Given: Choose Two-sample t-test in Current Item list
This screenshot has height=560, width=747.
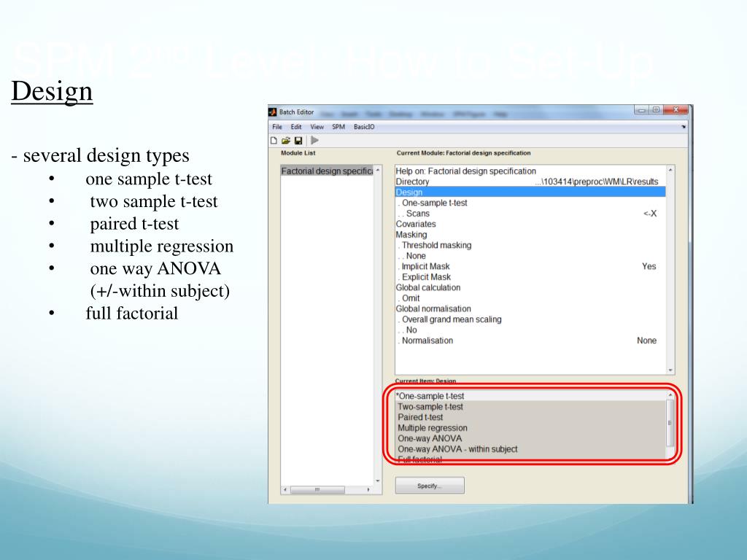Looking at the screenshot, I should pyautogui.click(x=530, y=407).
